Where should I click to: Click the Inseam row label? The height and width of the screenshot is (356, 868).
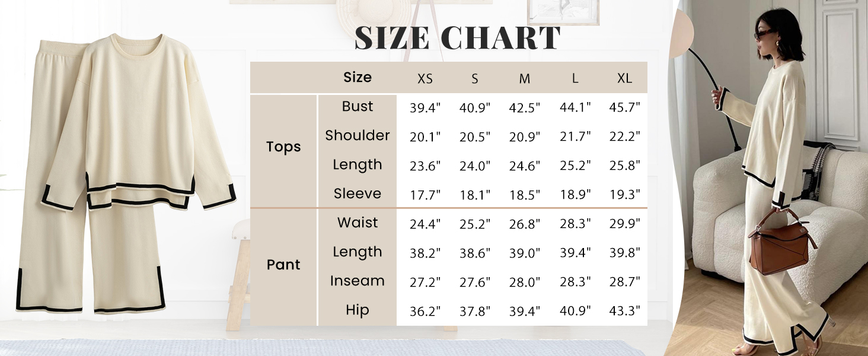358,281
